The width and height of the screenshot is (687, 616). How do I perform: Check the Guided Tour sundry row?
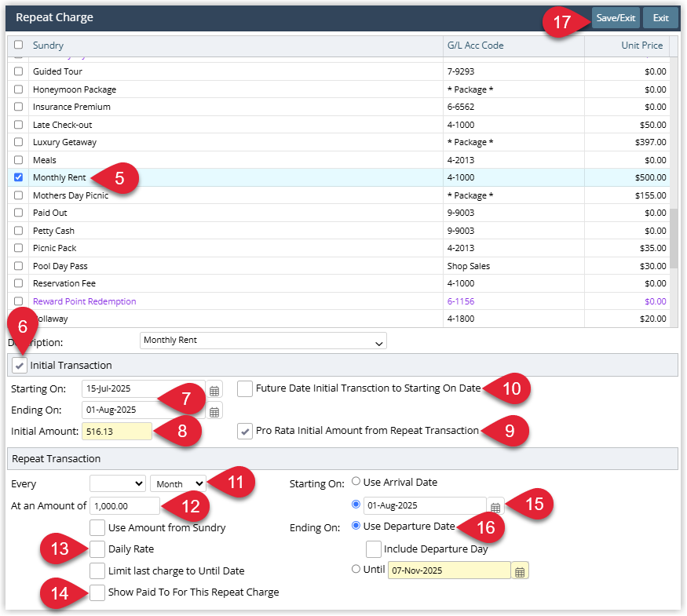(18, 71)
